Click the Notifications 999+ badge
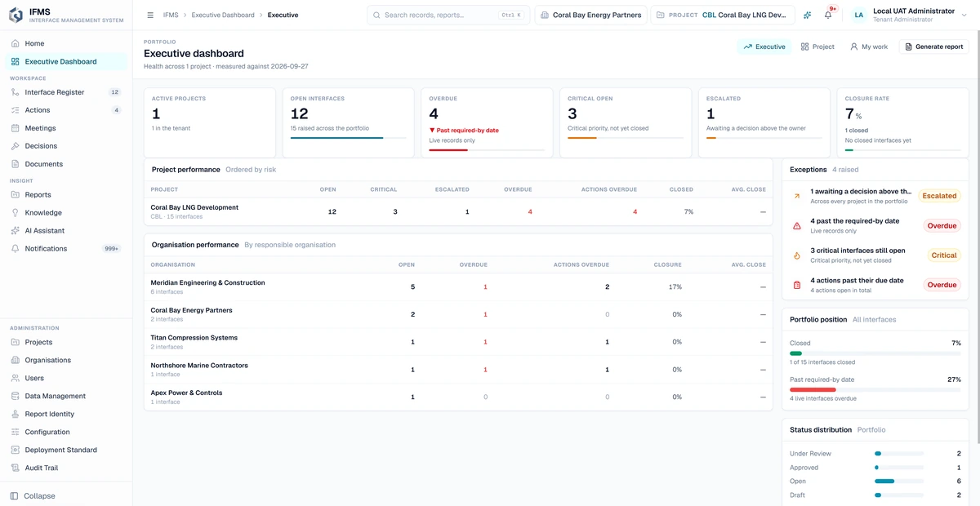Viewport: 980px width, 506px height. pos(111,249)
